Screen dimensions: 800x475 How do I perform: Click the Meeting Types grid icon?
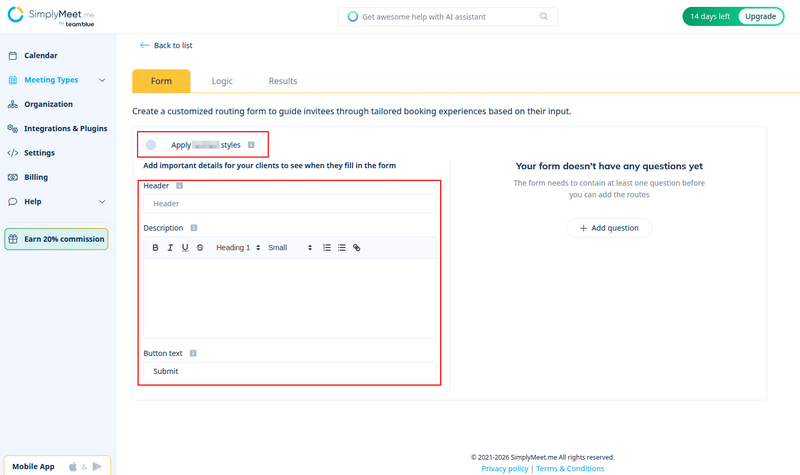[13, 80]
